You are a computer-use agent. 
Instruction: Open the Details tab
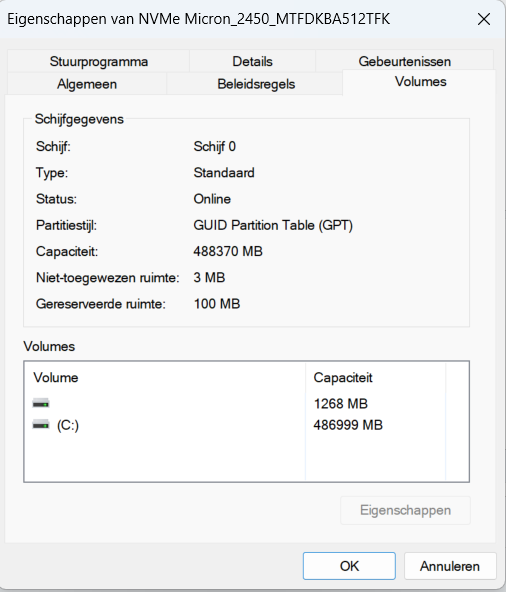252,61
